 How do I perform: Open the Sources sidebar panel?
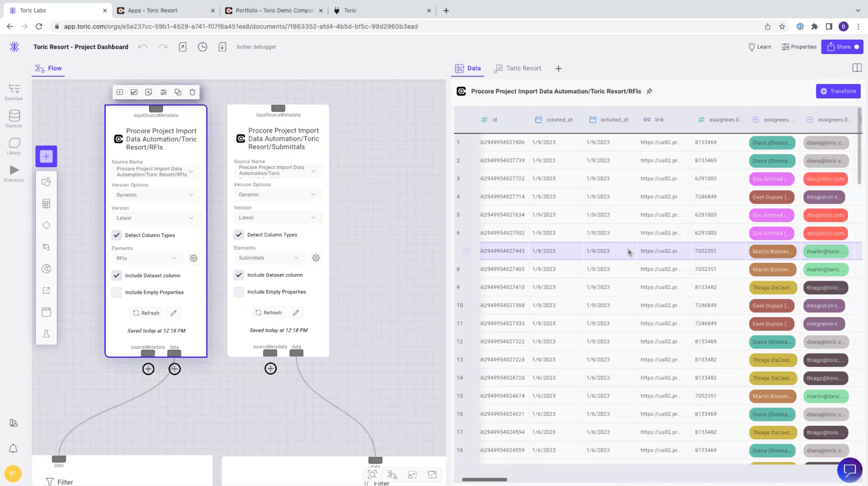(14, 119)
